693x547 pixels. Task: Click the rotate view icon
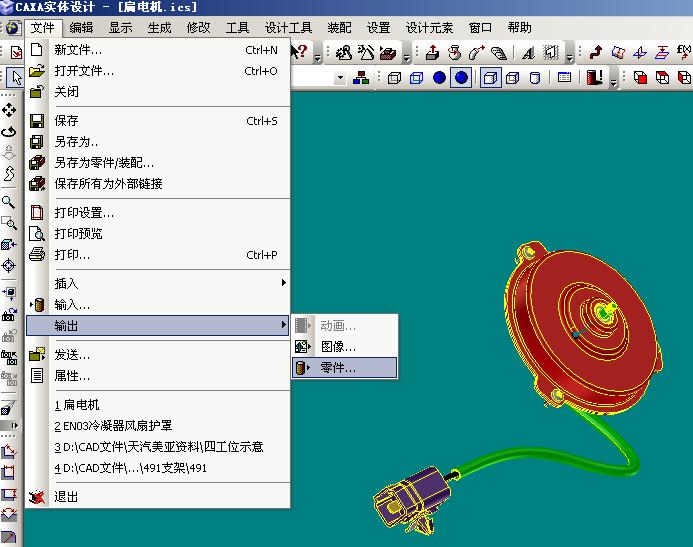(x=9, y=132)
